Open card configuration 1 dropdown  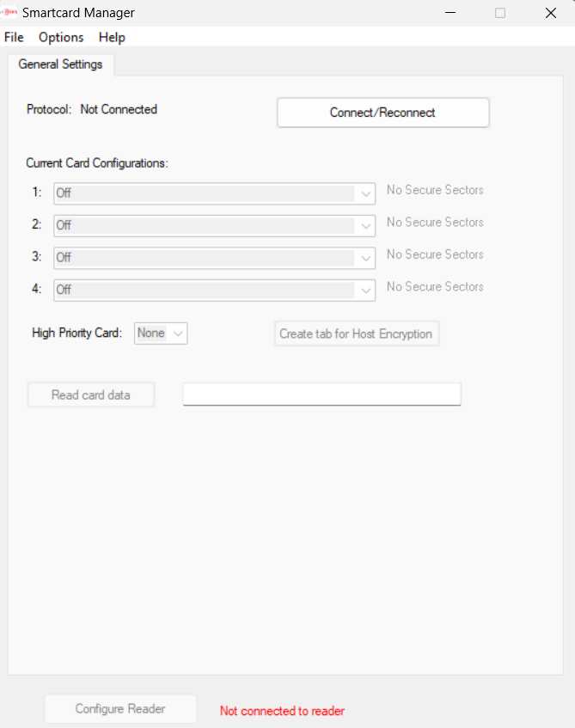pos(213,193)
